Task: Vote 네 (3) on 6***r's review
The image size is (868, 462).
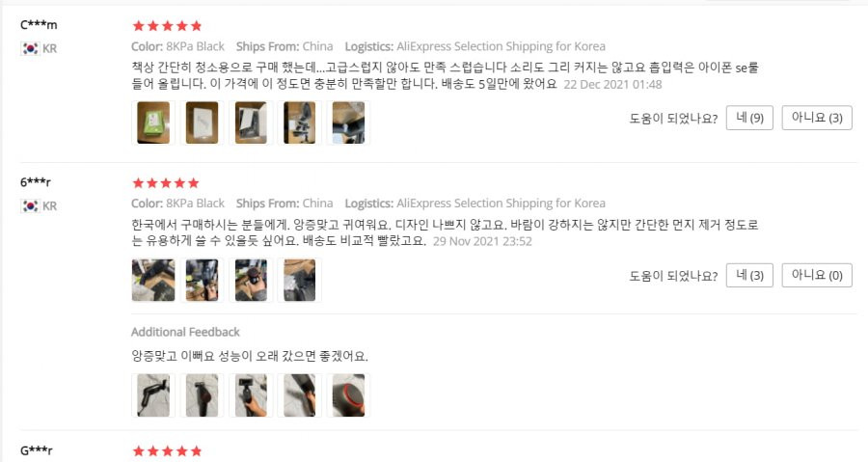Action: pyautogui.click(x=749, y=275)
